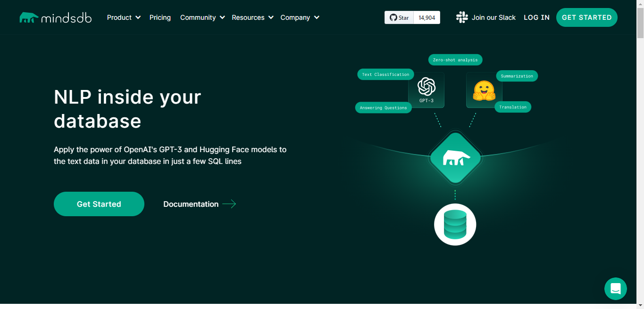644x309 pixels.
Task: Click the page vertical scrollbar thumb
Action: point(640,22)
